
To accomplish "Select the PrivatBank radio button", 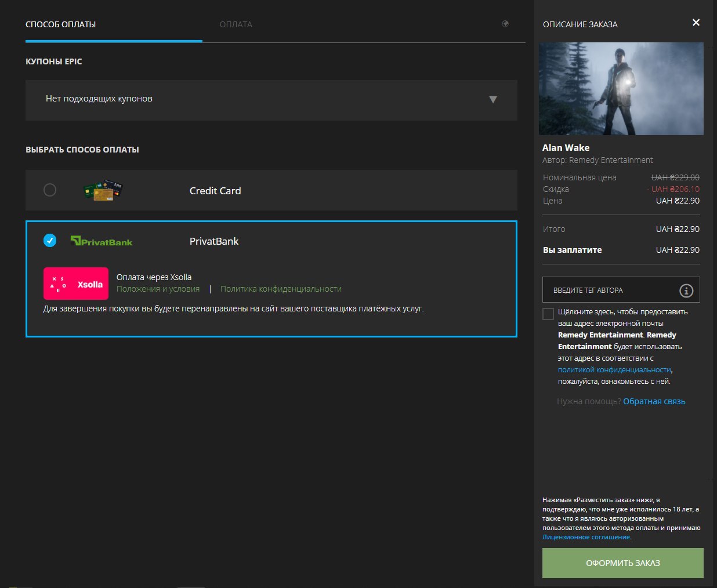I will 50,240.
